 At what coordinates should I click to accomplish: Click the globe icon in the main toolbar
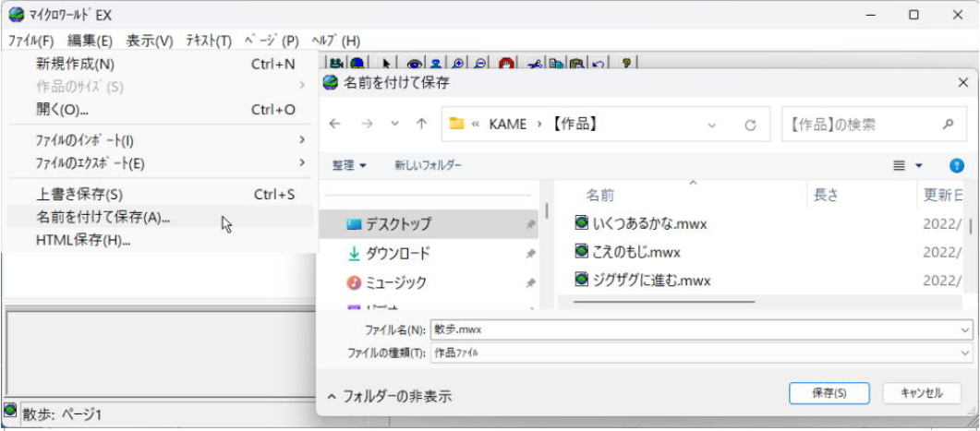[x=357, y=63]
